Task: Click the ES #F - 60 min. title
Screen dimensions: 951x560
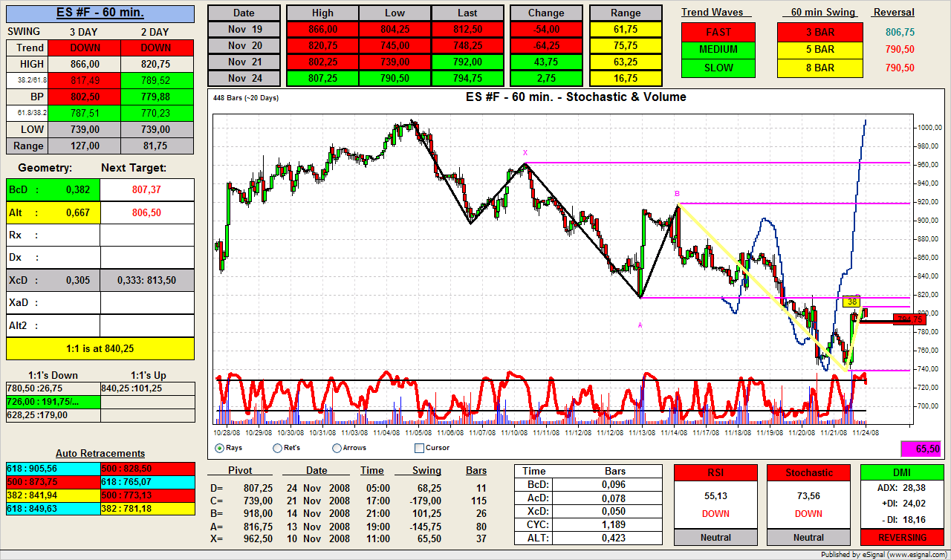Action: [x=100, y=13]
